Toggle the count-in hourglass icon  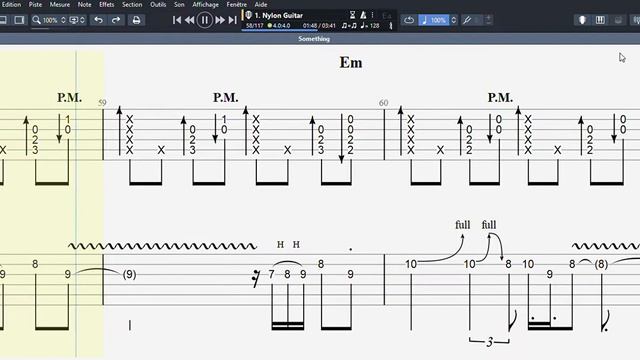point(352,15)
